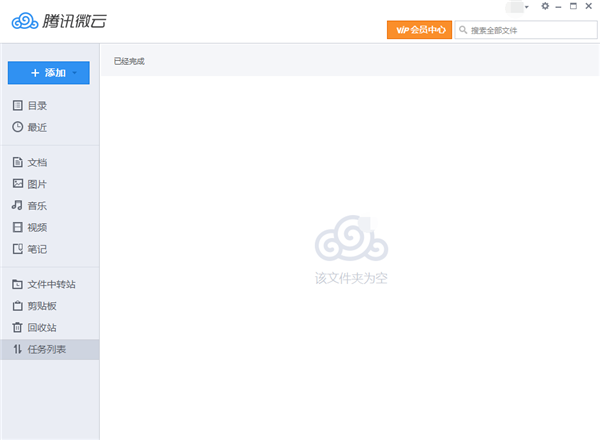The image size is (600, 440).
Task: Click the 剪贴板 clipboard icon
Action: click(x=18, y=306)
